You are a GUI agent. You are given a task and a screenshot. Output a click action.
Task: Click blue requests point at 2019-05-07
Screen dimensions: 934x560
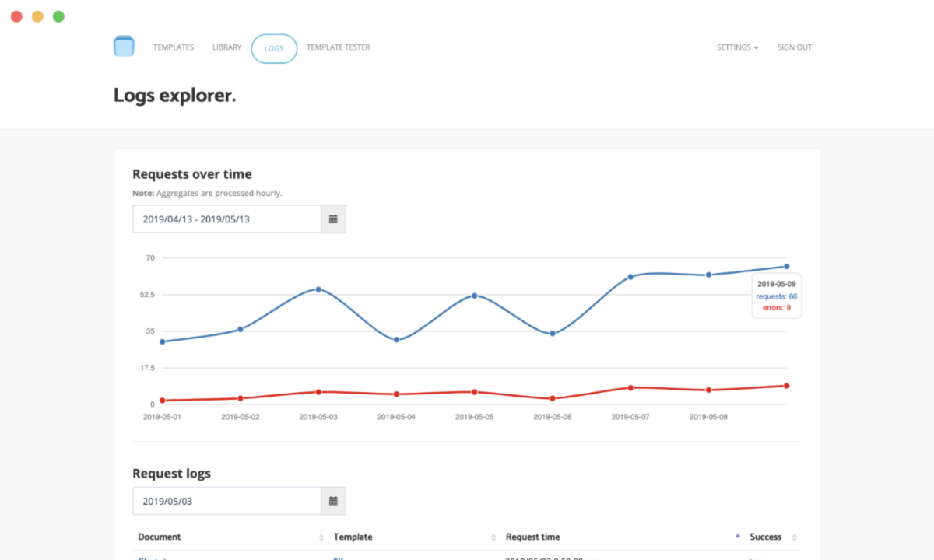tap(630, 277)
